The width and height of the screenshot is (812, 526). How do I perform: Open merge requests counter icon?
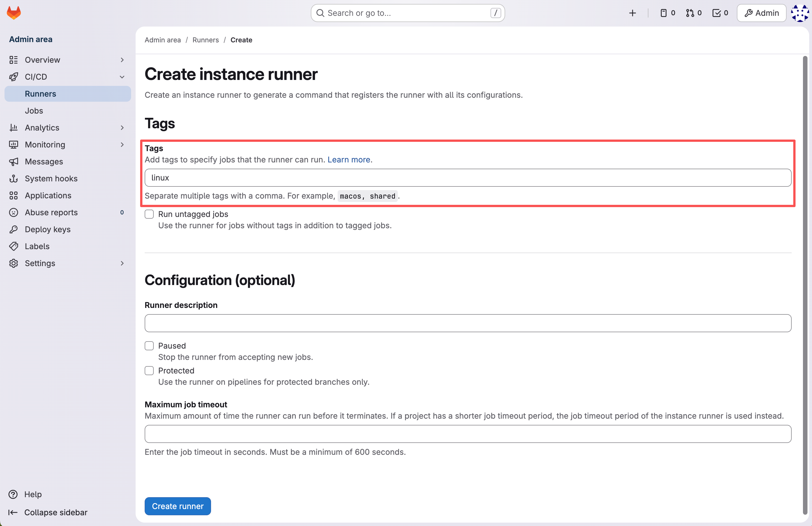click(x=694, y=13)
